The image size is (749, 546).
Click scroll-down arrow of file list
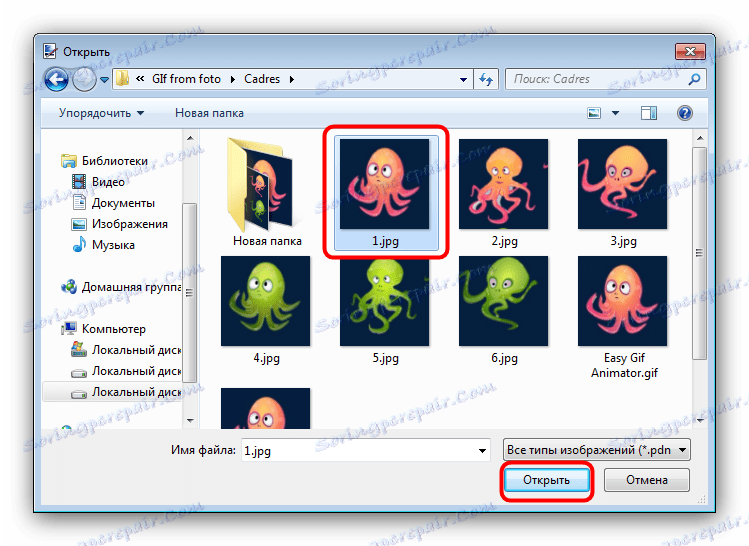tap(700, 420)
